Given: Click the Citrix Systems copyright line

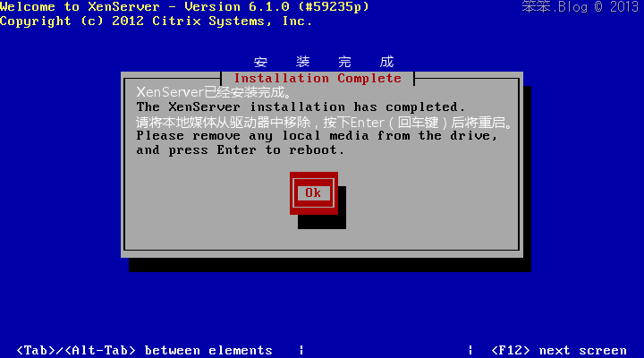Looking at the screenshot, I should coord(156,21).
